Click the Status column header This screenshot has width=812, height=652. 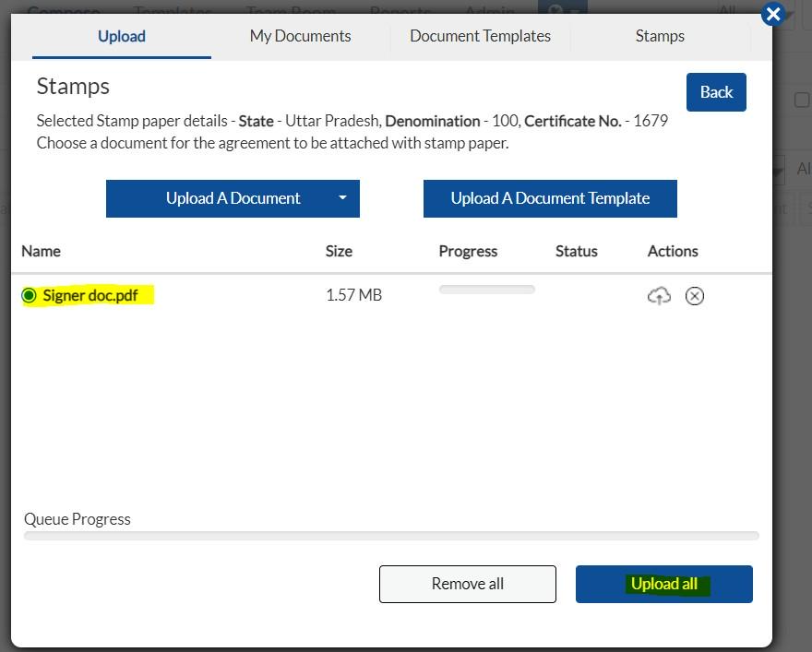coord(577,251)
